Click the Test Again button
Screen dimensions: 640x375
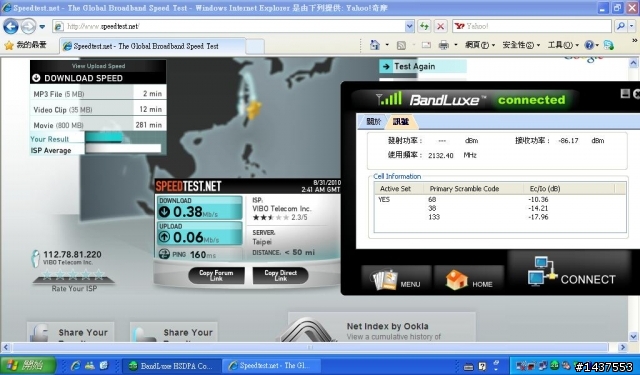click(x=423, y=66)
